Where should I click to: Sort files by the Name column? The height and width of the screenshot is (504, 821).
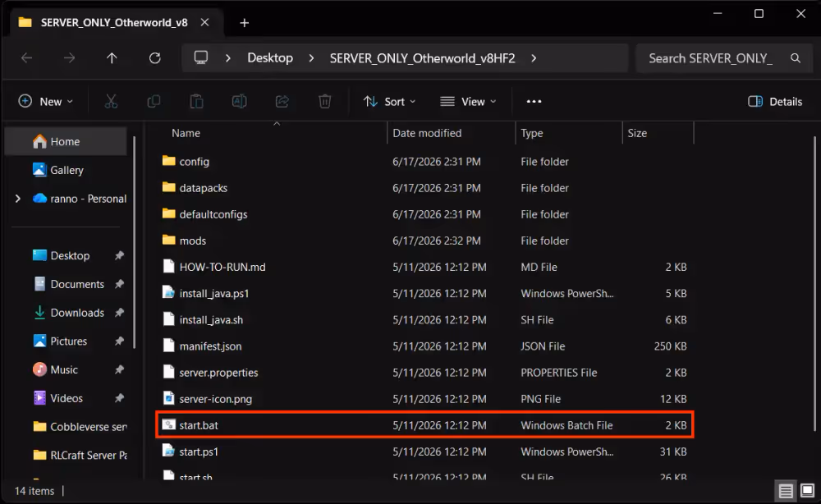click(x=277, y=133)
